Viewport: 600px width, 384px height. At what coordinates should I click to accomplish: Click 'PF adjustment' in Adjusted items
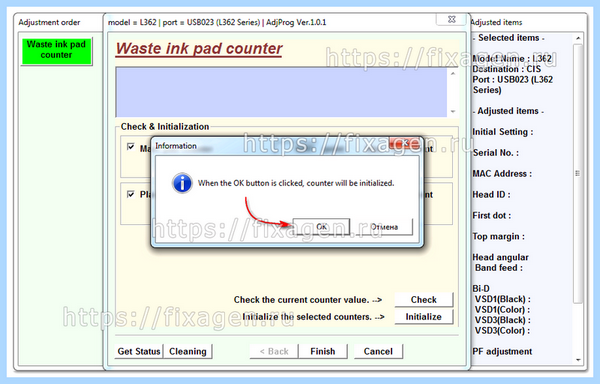pyautogui.click(x=502, y=351)
